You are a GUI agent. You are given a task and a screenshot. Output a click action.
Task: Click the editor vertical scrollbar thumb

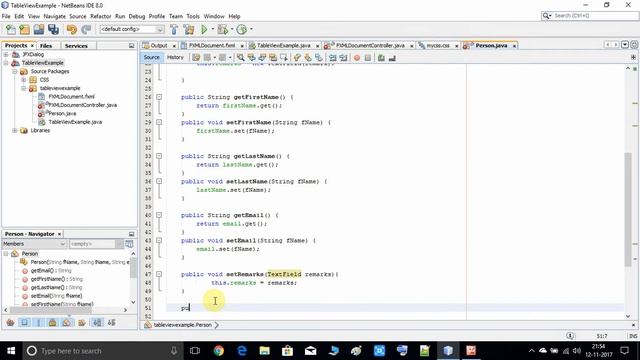tap(628, 210)
